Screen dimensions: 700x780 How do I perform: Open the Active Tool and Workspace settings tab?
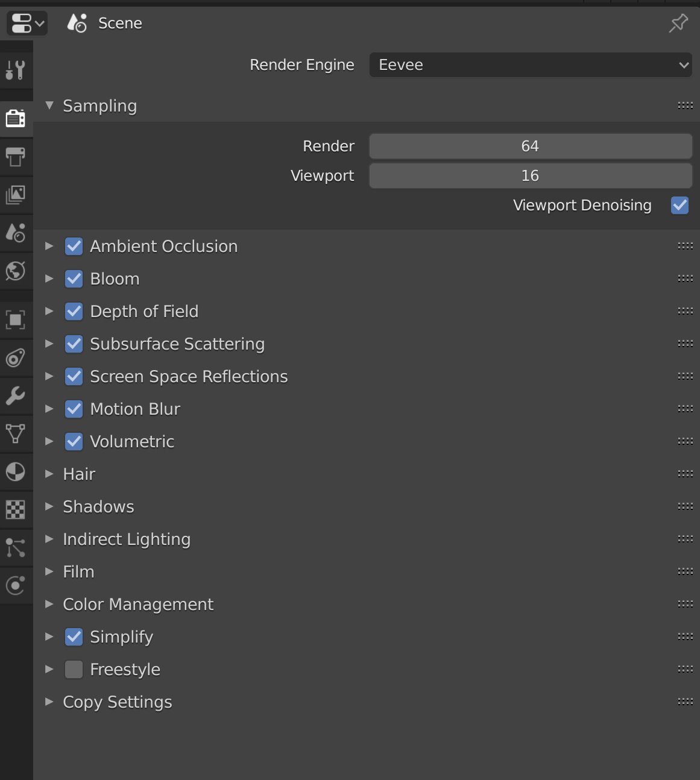(16, 70)
